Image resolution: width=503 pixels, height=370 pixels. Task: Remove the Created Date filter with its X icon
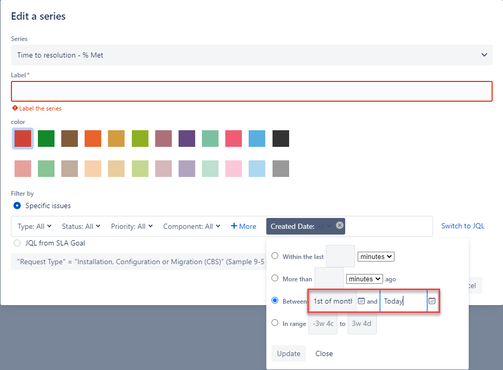tap(339, 225)
